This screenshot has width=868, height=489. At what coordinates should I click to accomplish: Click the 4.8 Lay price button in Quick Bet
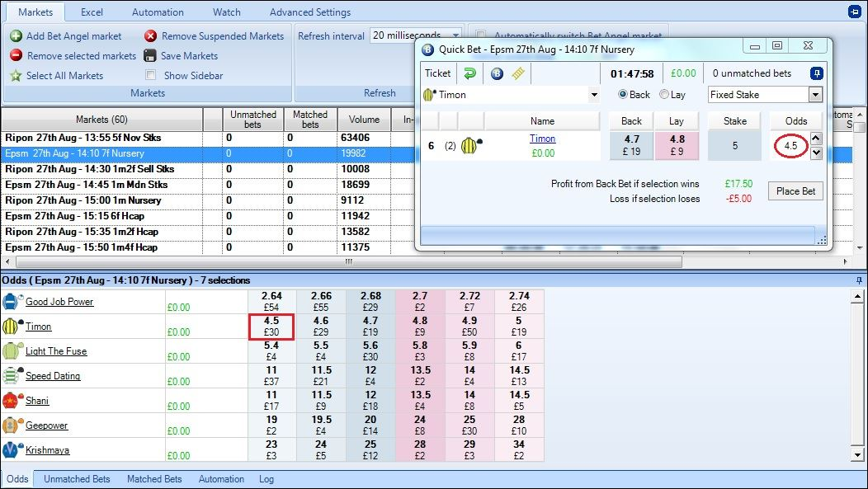click(x=677, y=145)
